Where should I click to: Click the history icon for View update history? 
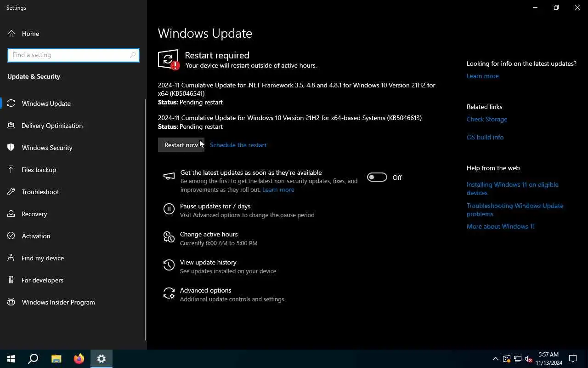click(169, 265)
